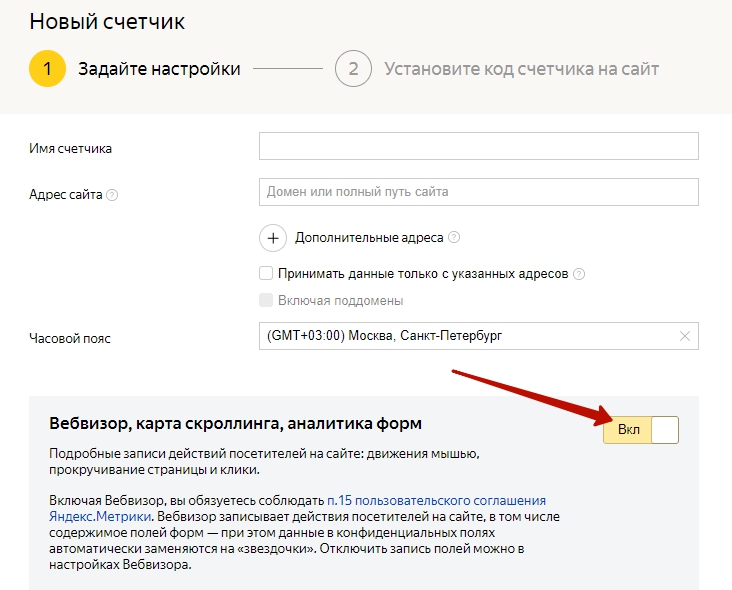The image size is (732, 590).
Task: Focus the site address domain field
Action: pos(479,192)
